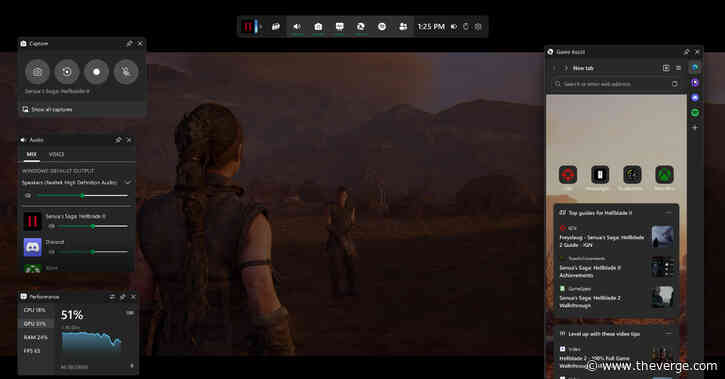725x379 pixels.
Task: Pin the Audio widget
Action: 118,140
